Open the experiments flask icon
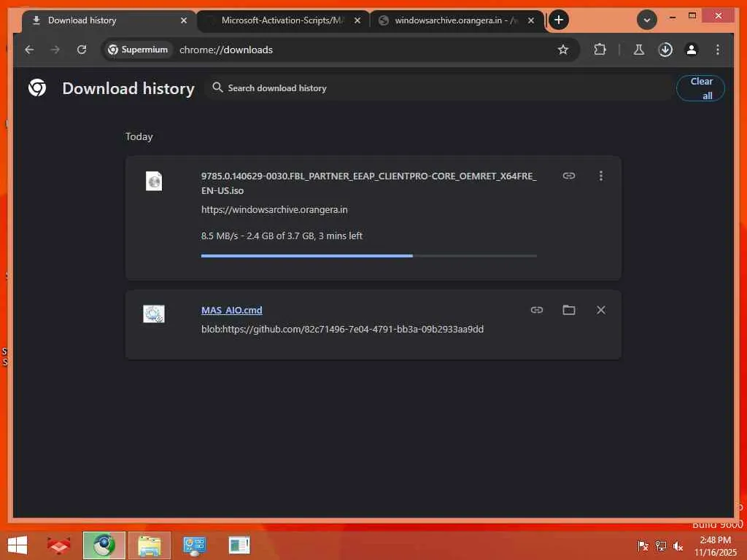 click(x=639, y=50)
